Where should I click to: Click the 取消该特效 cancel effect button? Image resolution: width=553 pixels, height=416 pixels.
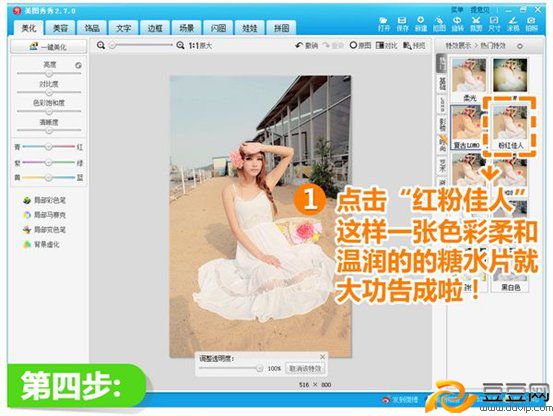click(305, 368)
